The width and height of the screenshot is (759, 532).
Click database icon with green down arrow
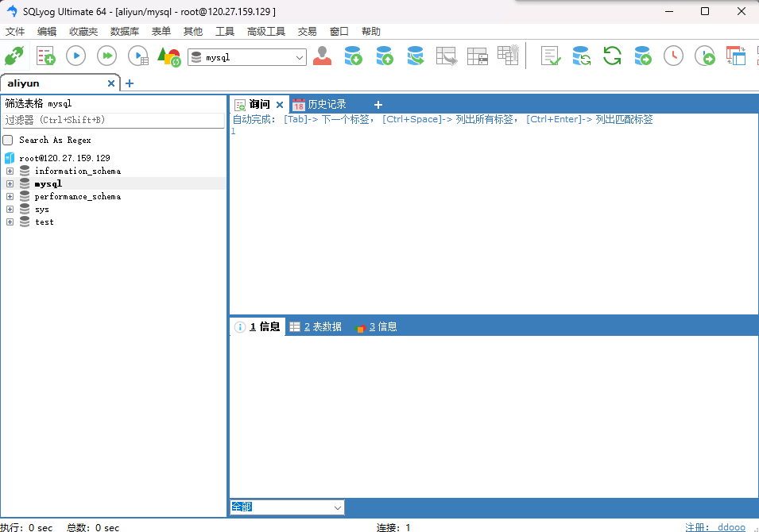point(354,56)
